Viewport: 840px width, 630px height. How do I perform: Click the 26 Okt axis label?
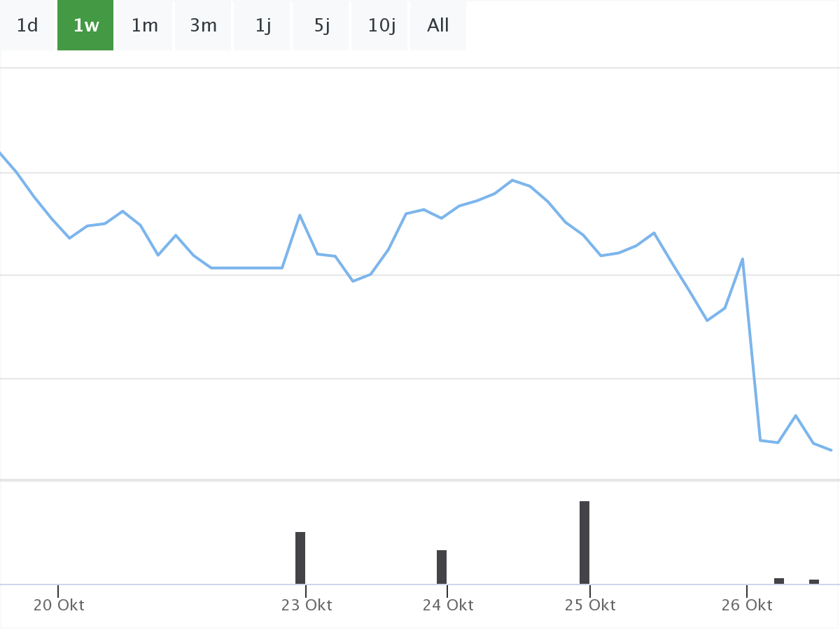(747, 605)
